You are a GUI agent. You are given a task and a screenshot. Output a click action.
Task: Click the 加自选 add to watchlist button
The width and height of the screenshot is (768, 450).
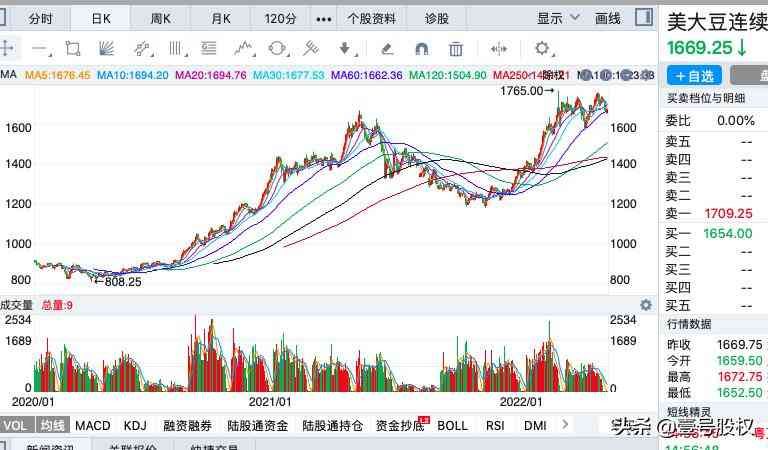694,76
